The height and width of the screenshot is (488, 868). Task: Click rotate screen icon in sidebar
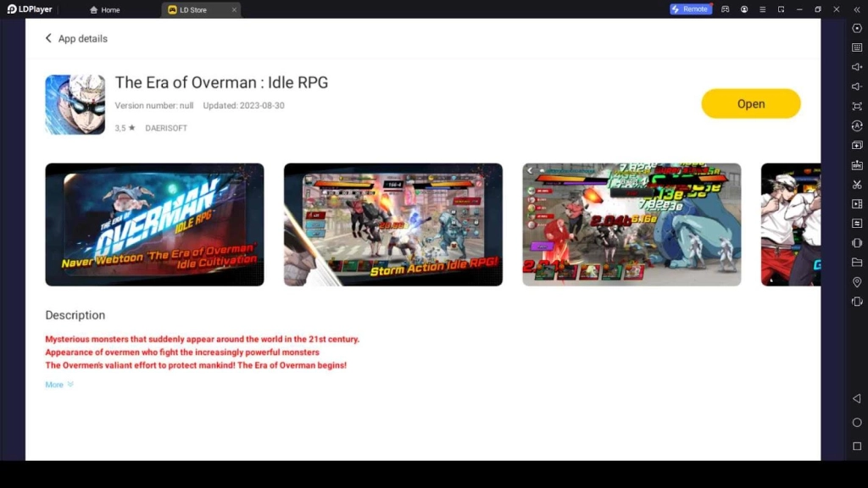[x=857, y=302]
